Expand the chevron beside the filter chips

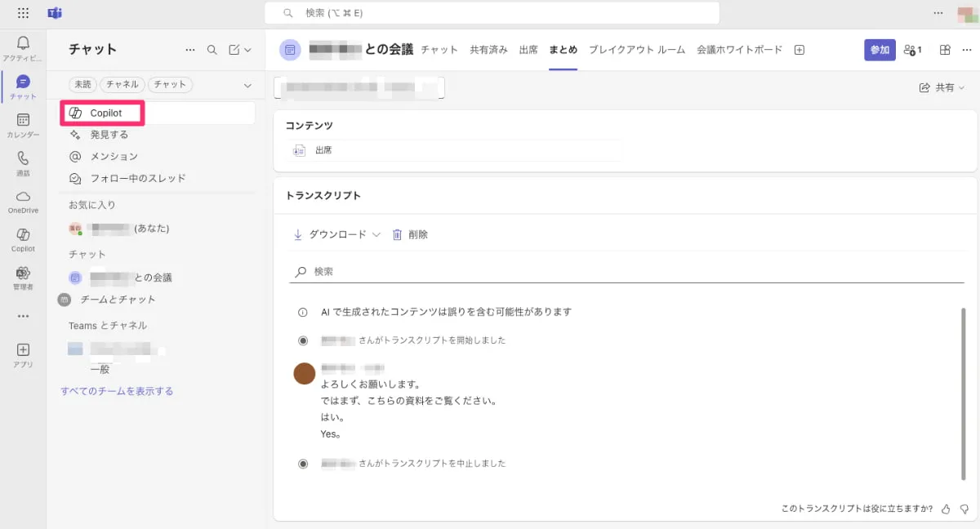(x=247, y=84)
